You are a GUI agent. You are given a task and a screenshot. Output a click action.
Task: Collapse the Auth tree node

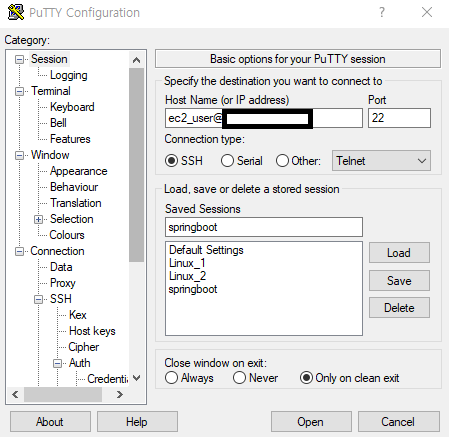coord(58,363)
